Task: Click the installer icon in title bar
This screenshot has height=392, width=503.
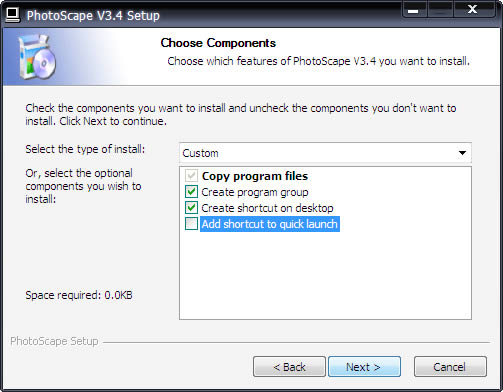Action: click(13, 15)
